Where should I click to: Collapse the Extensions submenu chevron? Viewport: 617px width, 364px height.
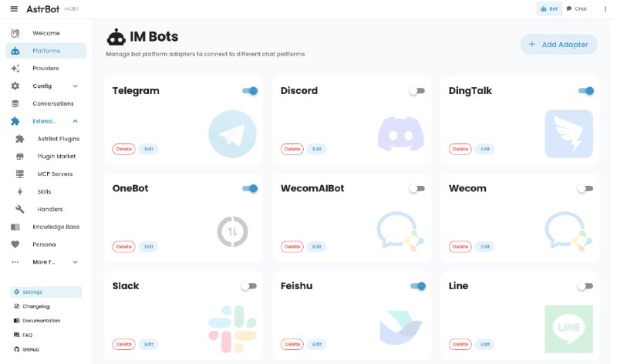(x=75, y=121)
